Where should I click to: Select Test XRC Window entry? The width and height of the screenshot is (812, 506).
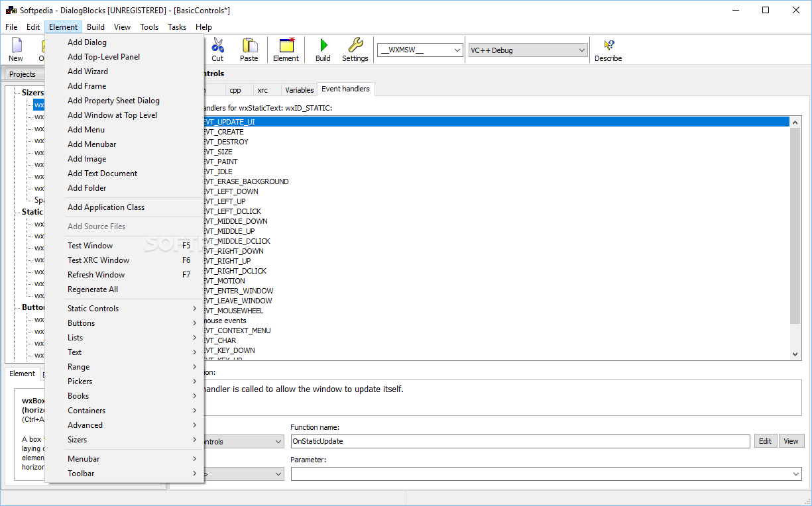click(x=125, y=260)
